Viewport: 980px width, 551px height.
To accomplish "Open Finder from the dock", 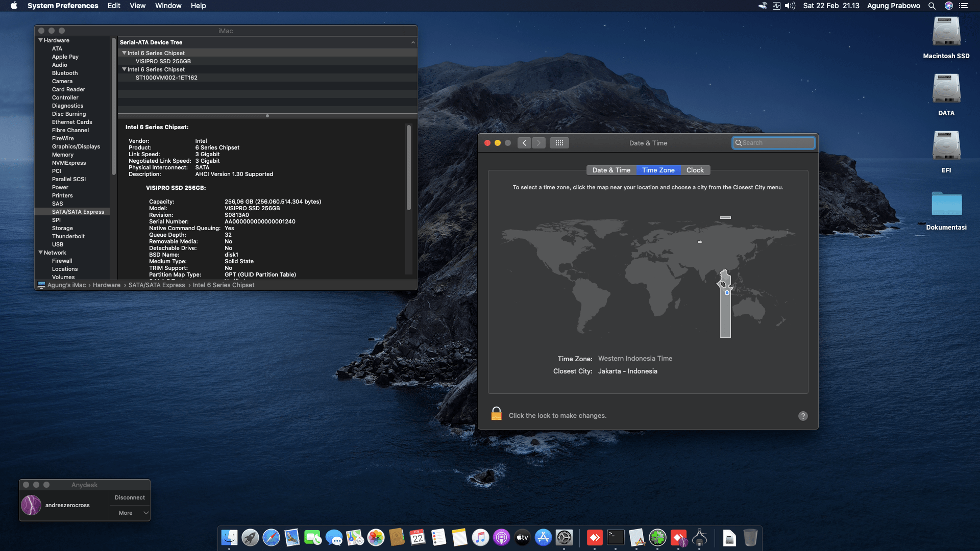I will coord(229,537).
